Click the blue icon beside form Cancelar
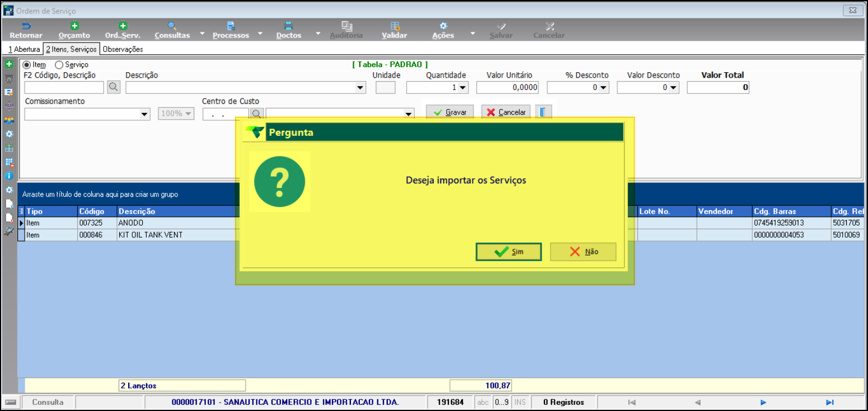This screenshot has width=868, height=411. (x=543, y=112)
